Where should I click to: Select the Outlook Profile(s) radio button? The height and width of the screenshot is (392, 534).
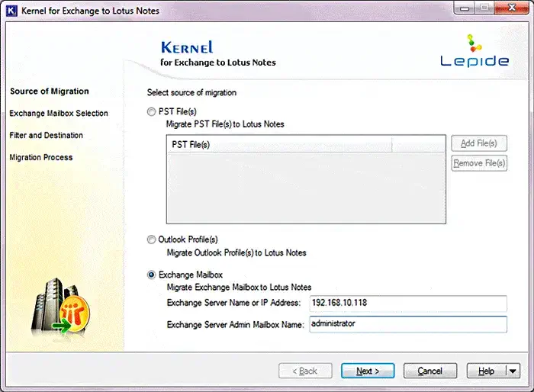(x=151, y=239)
